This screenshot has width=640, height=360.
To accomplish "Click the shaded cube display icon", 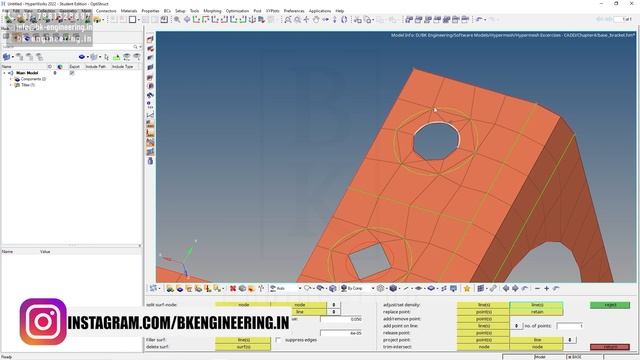I will coord(393,289).
